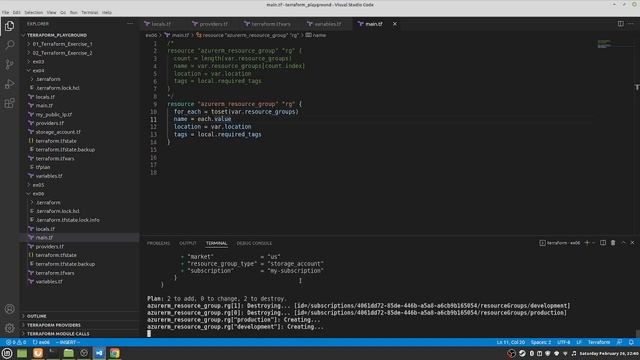Kill the terminal with trash icon
640x360 pixels.
pyautogui.click(x=613, y=243)
